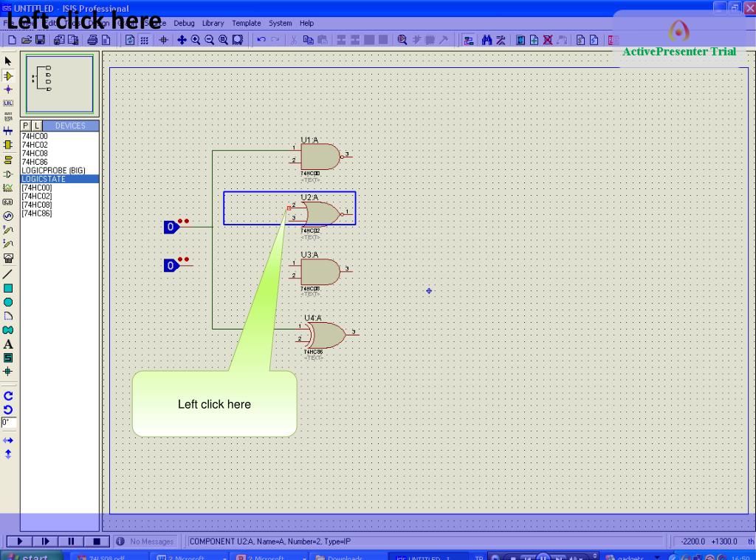Select the Graph mode tool
The width and height of the screenshot is (756, 560).
pos(7,188)
